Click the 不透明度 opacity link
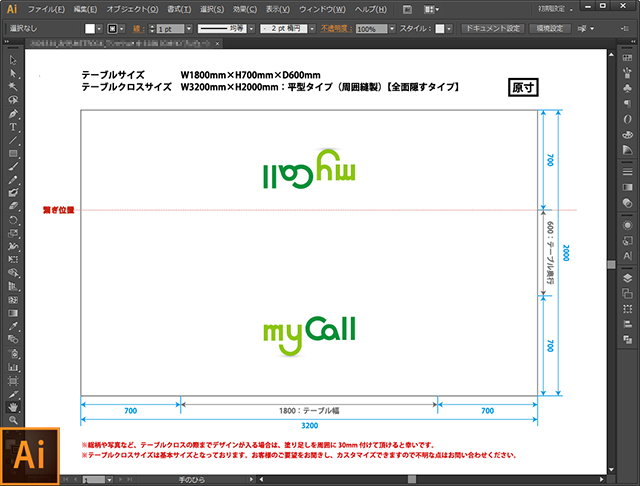The height and width of the screenshot is (486, 640). [x=336, y=29]
